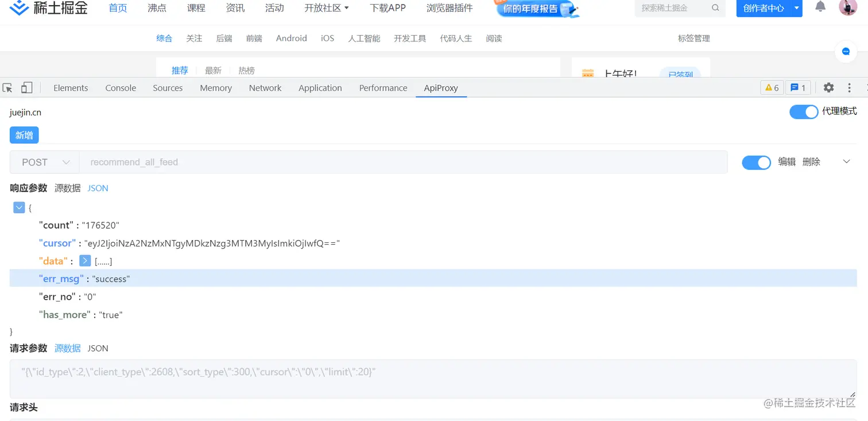Click the "cursor" JSON key

point(57,243)
